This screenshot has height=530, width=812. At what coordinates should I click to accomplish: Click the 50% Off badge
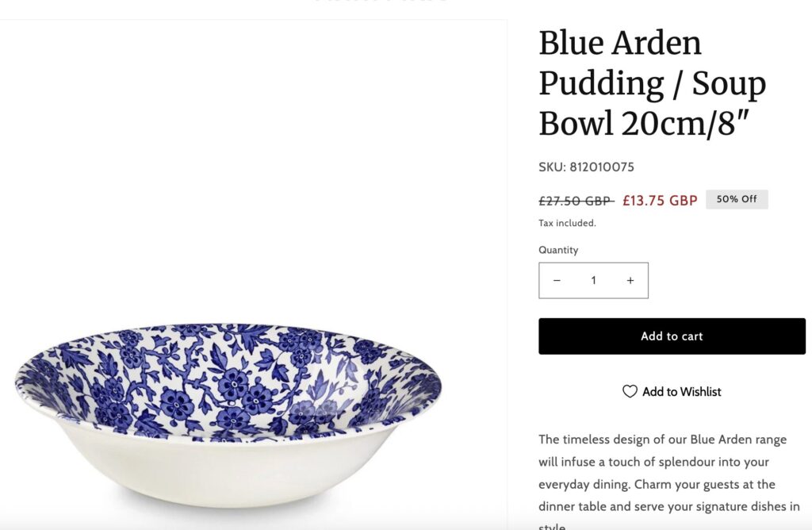pos(737,199)
